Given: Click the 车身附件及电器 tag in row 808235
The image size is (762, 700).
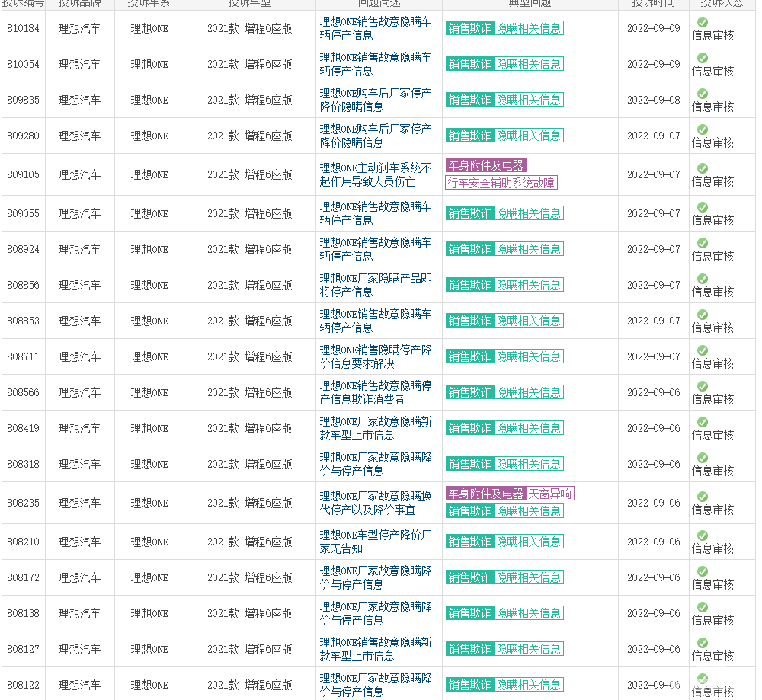Looking at the screenshot, I should point(486,494).
